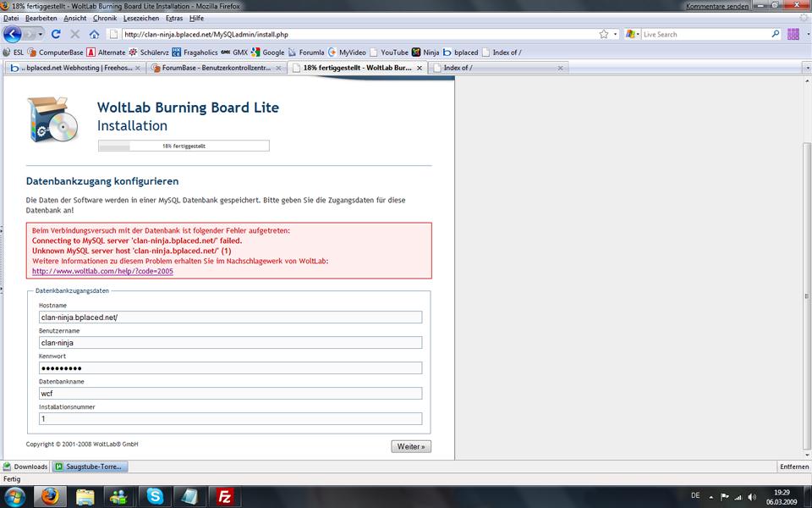This screenshot has width=812, height=508.
Task: Open the bplaced bookmark
Action: pos(460,52)
